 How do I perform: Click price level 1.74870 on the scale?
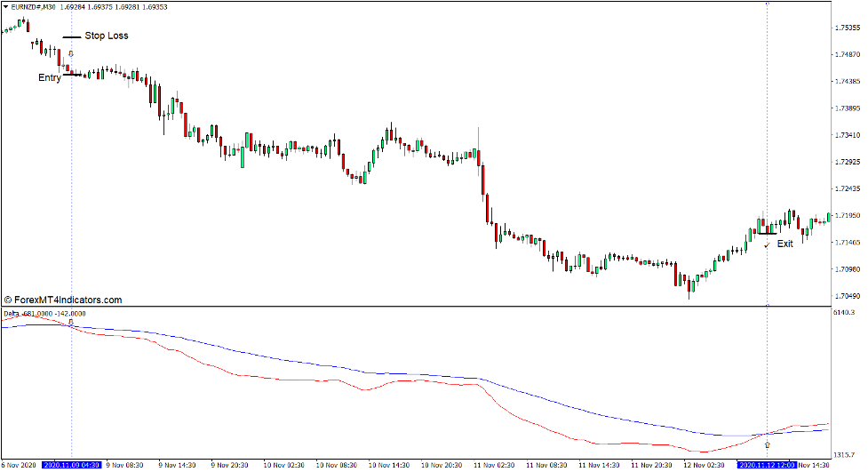click(848, 54)
